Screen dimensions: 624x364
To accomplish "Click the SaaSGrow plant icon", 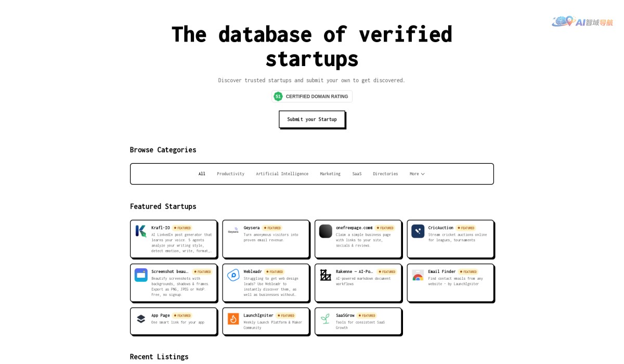I will [x=325, y=318].
